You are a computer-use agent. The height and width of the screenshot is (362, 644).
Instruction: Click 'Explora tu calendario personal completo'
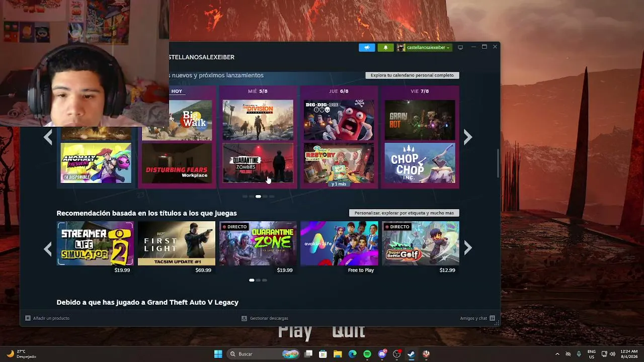pos(412,75)
